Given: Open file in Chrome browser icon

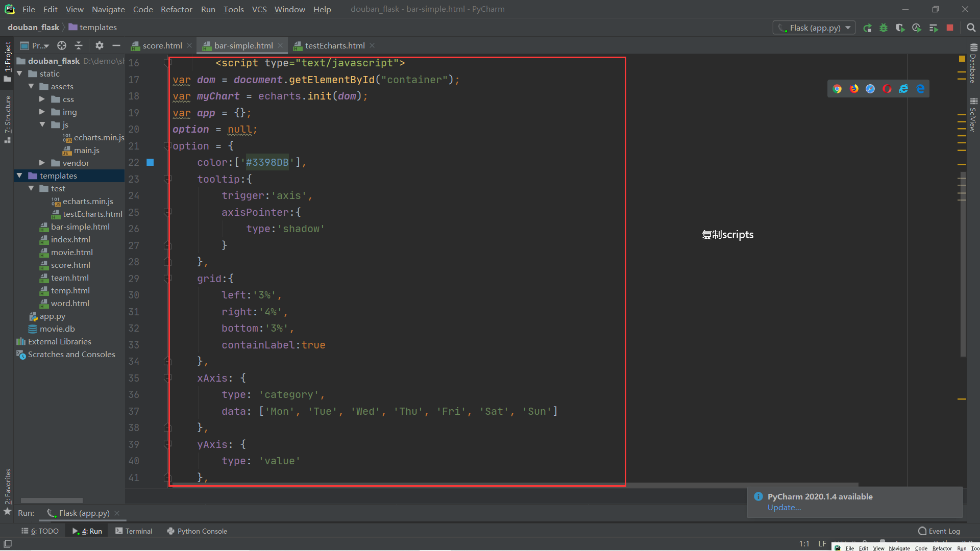Looking at the screenshot, I should coord(837,89).
